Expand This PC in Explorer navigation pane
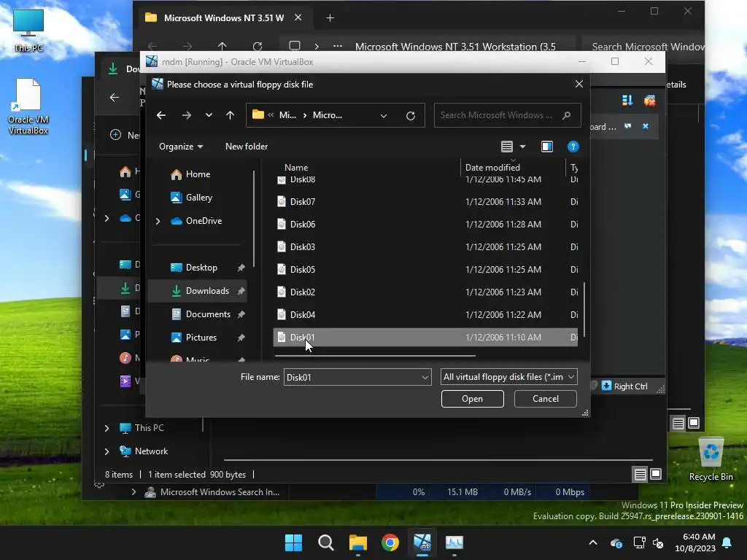 107,428
